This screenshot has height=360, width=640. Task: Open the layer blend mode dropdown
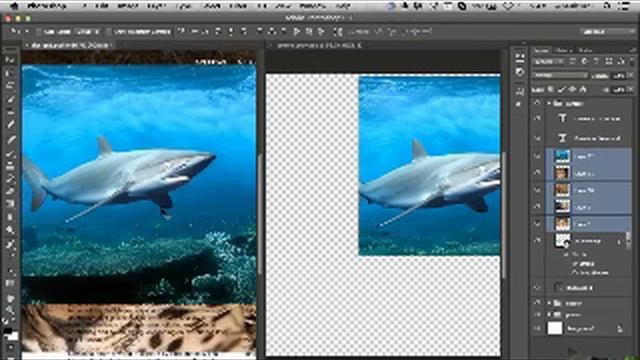pos(560,76)
